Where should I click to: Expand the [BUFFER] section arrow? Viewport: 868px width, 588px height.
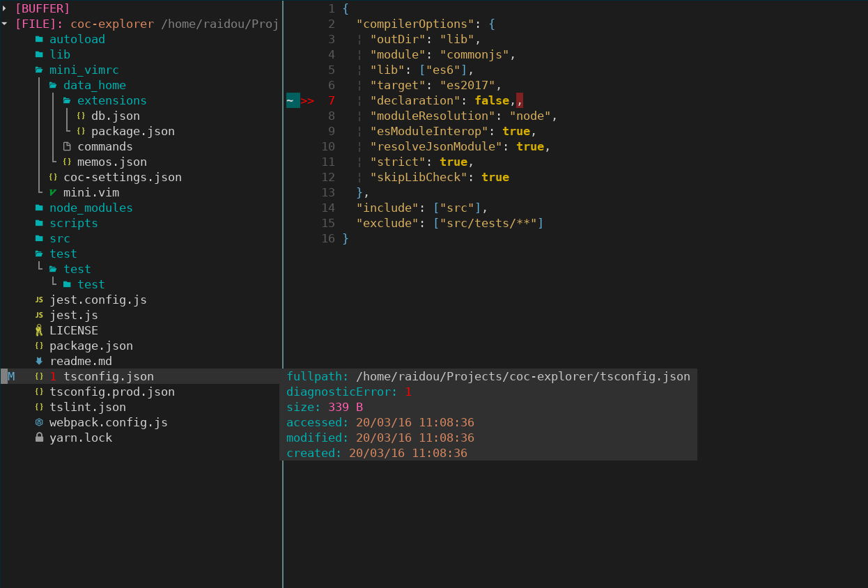click(4, 8)
